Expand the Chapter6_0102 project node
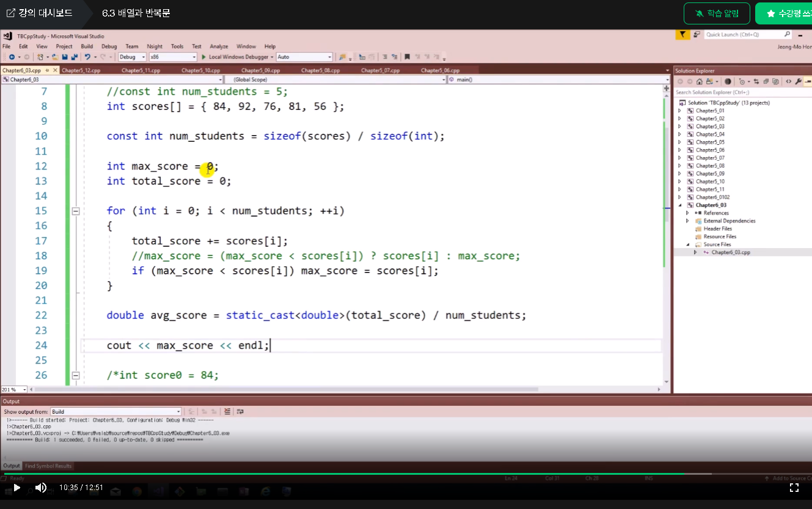This screenshot has height=509, width=812. click(x=679, y=197)
